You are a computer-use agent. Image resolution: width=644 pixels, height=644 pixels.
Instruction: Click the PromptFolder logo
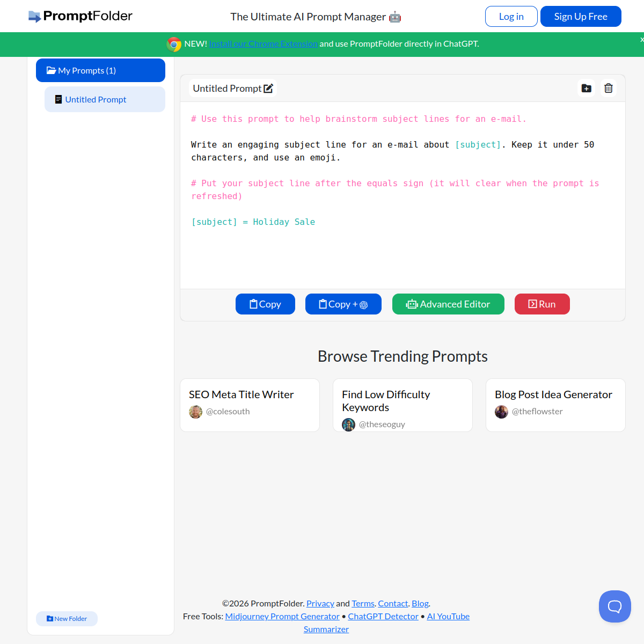point(79,16)
